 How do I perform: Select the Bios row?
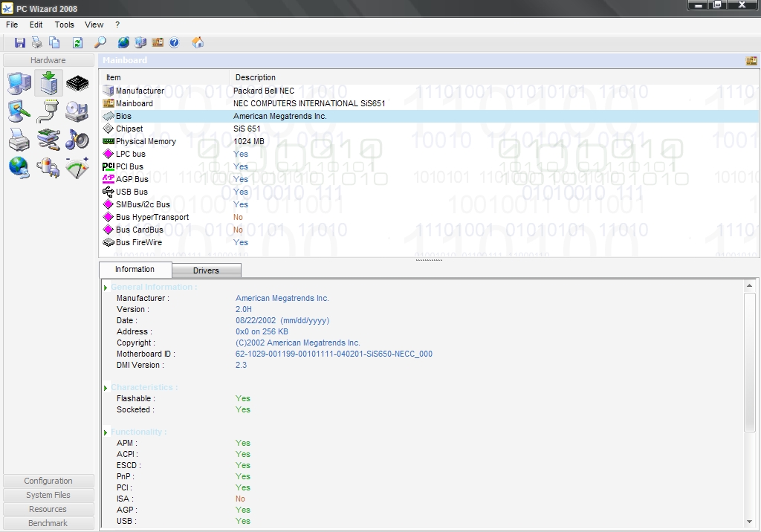tap(430, 116)
